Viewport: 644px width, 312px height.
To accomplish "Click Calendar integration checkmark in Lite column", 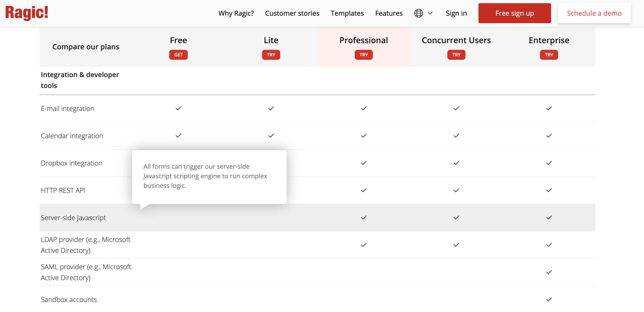I will click(271, 136).
